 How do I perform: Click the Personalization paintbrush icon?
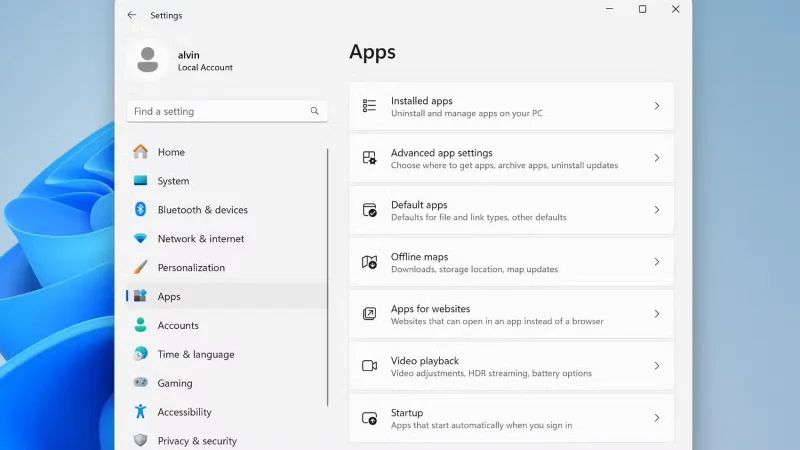point(141,268)
